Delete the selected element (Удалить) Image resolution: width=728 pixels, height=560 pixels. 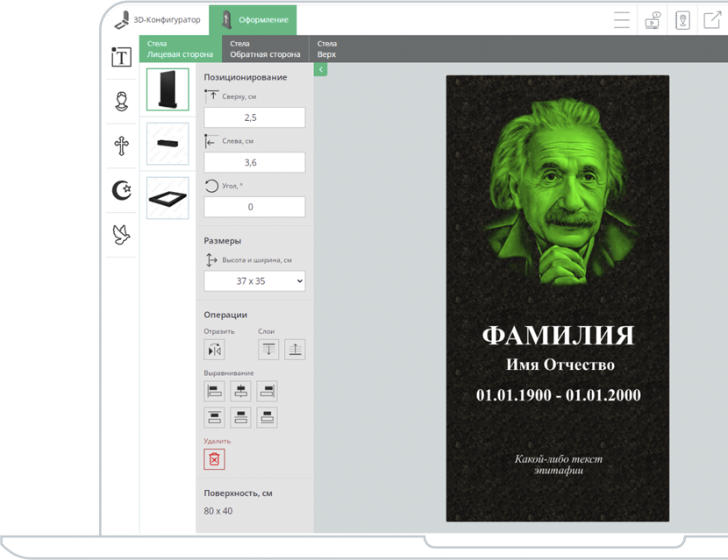215,459
